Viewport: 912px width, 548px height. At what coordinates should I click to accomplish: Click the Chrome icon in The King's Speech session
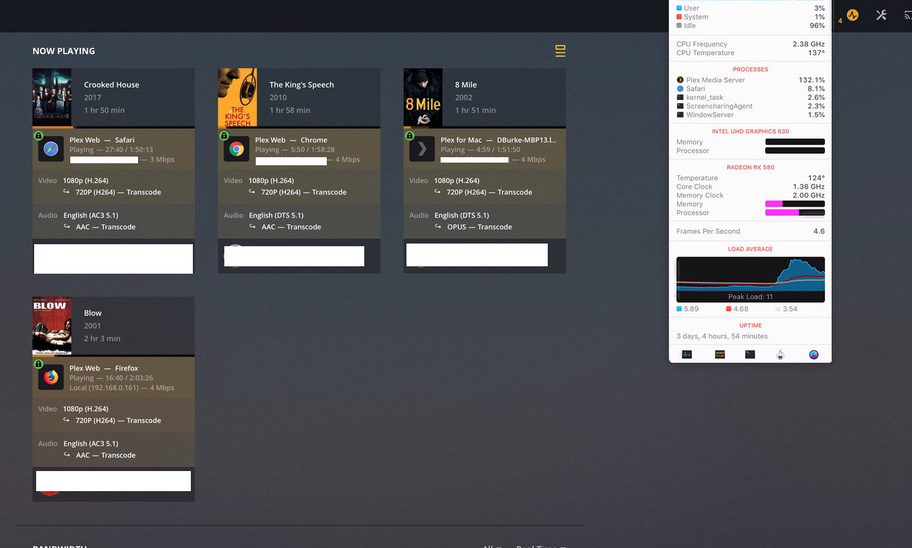tap(237, 149)
